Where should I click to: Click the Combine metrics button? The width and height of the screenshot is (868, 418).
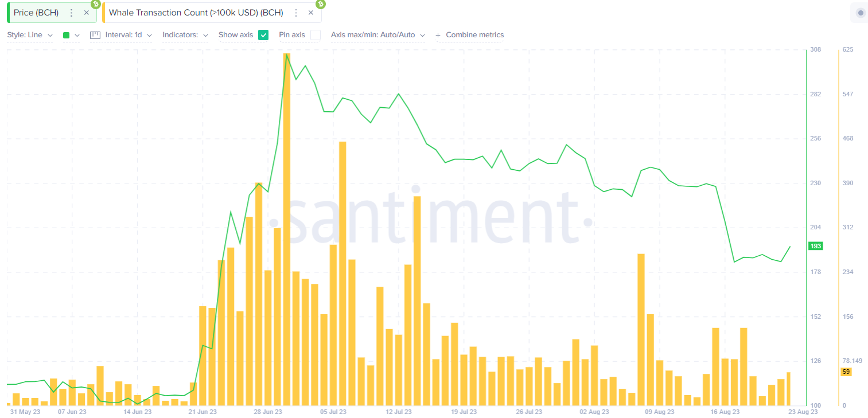pos(474,35)
